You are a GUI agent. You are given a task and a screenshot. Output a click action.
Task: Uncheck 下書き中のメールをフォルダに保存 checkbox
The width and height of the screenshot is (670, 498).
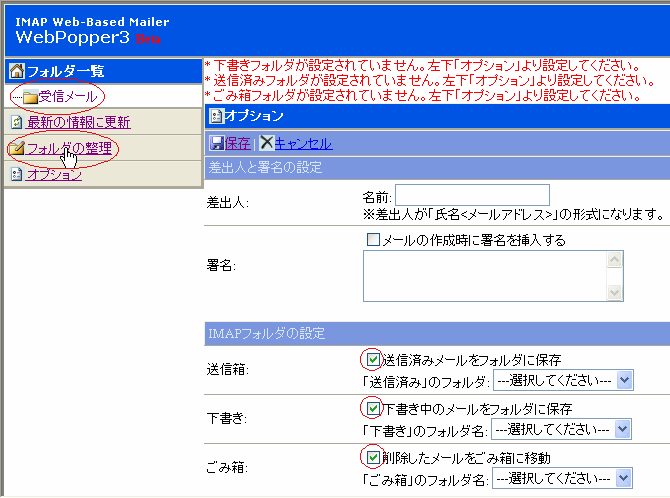373,408
